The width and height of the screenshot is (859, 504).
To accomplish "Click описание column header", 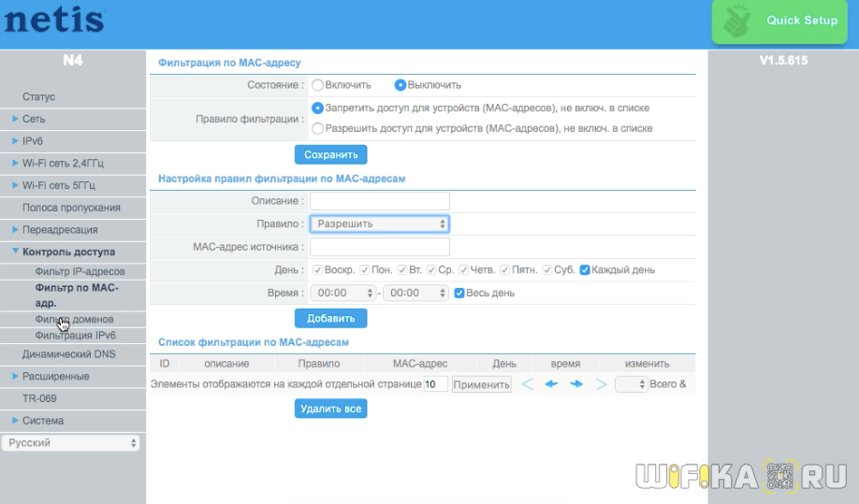I will pyautogui.click(x=226, y=364).
